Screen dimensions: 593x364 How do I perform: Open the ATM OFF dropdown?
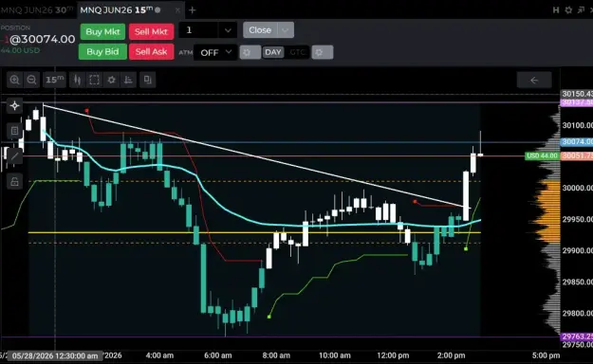click(x=215, y=52)
